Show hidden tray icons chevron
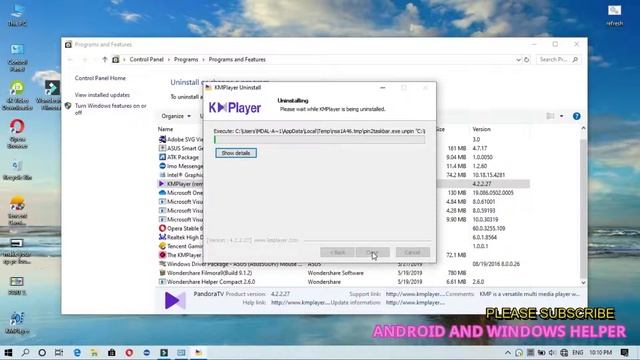This screenshot has width=640, height=360. click(508, 352)
